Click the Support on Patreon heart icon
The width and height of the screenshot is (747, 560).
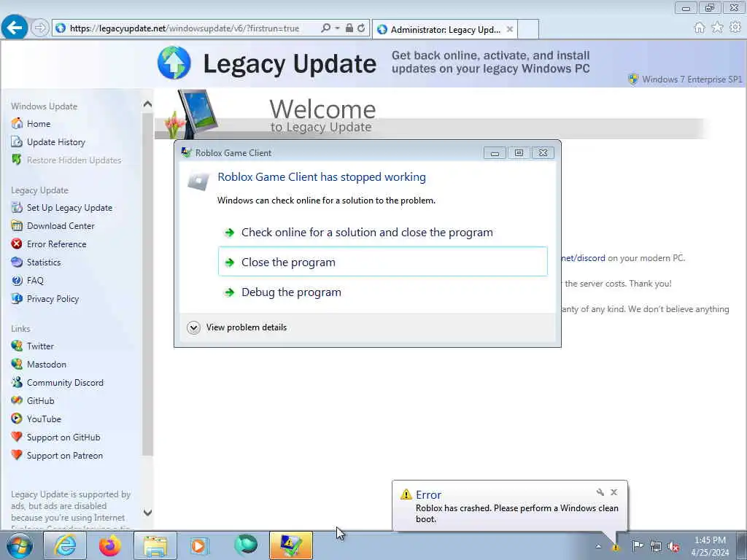[x=17, y=455]
